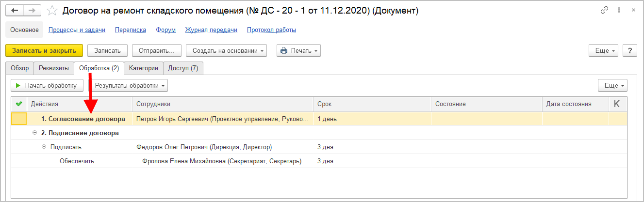644x202 pixels.
Task: Click the marker cell of Согласование договора row
Action: [x=19, y=119]
